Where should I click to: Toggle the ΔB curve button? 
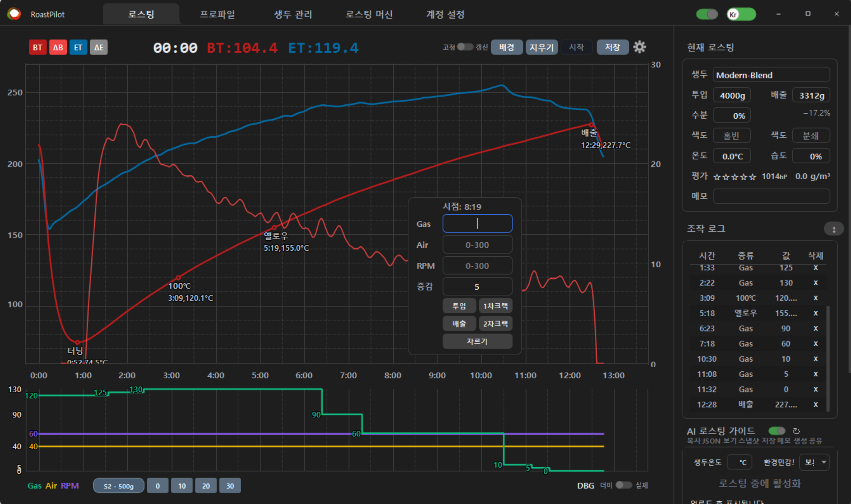coord(58,47)
